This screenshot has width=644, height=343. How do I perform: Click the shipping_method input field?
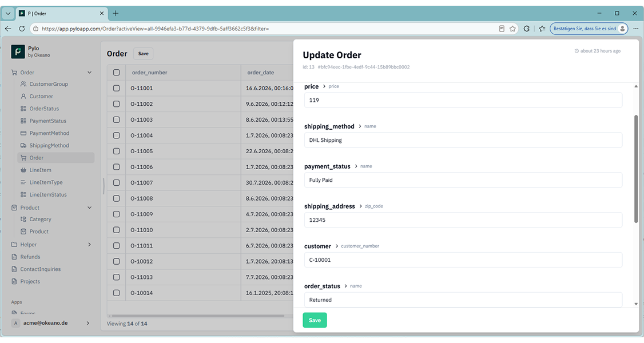click(463, 140)
